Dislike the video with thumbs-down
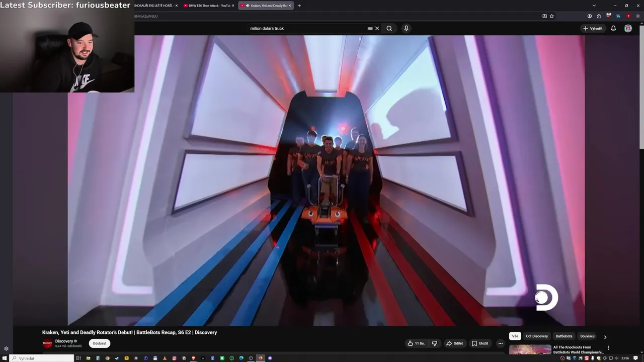The width and height of the screenshot is (644, 362). (x=435, y=343)
